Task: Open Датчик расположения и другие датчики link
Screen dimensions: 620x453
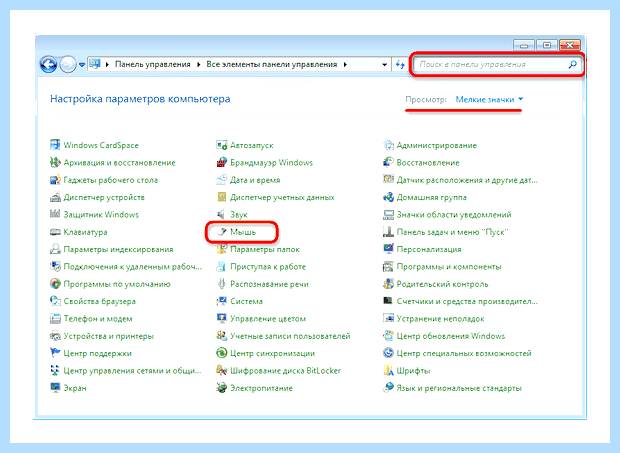Action: click(467, 180)
